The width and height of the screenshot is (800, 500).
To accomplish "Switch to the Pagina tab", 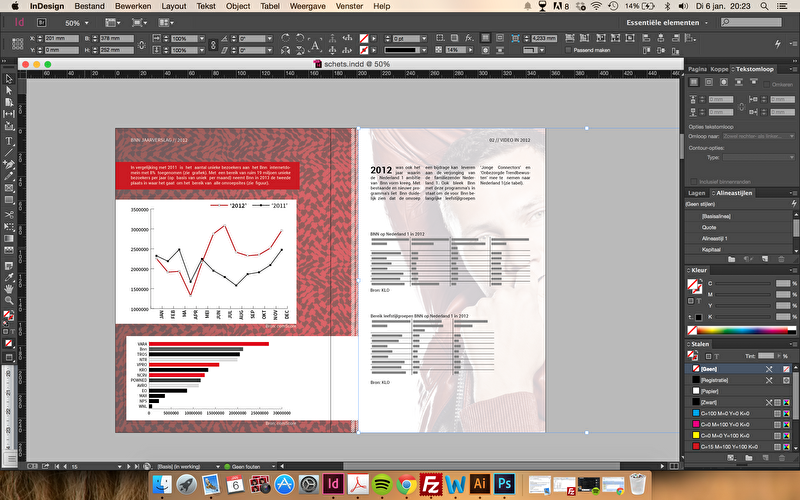I will tap(697, 69).
